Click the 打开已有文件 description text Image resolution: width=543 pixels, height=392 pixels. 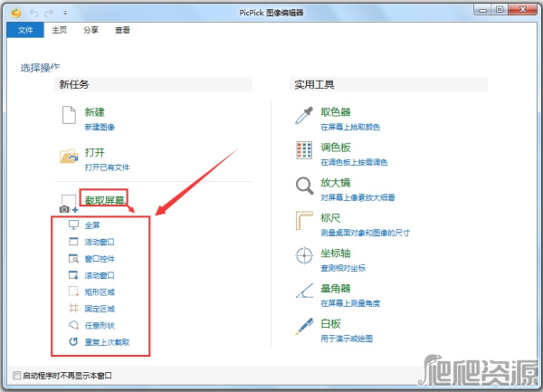[107, 167]
